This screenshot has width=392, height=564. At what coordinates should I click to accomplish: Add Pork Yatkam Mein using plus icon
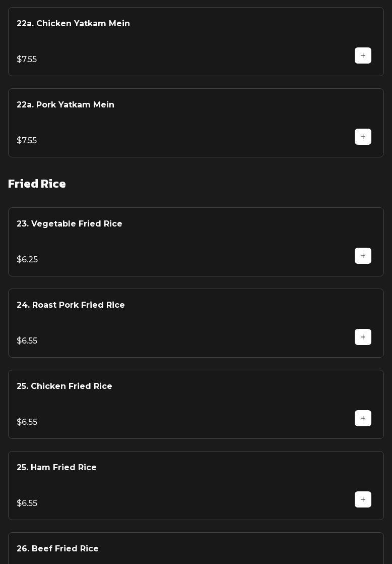[x=363, y=137]
